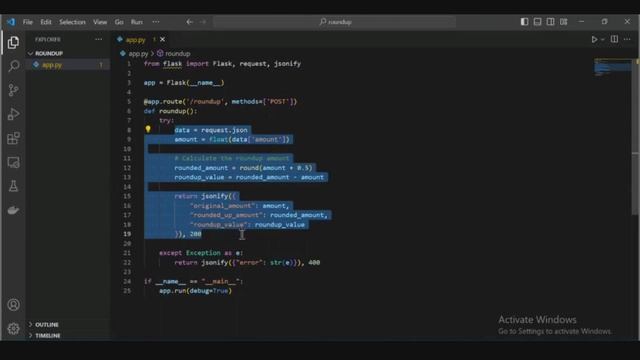
Task: Open the Explorer view in activity bar
Action: 13,42
